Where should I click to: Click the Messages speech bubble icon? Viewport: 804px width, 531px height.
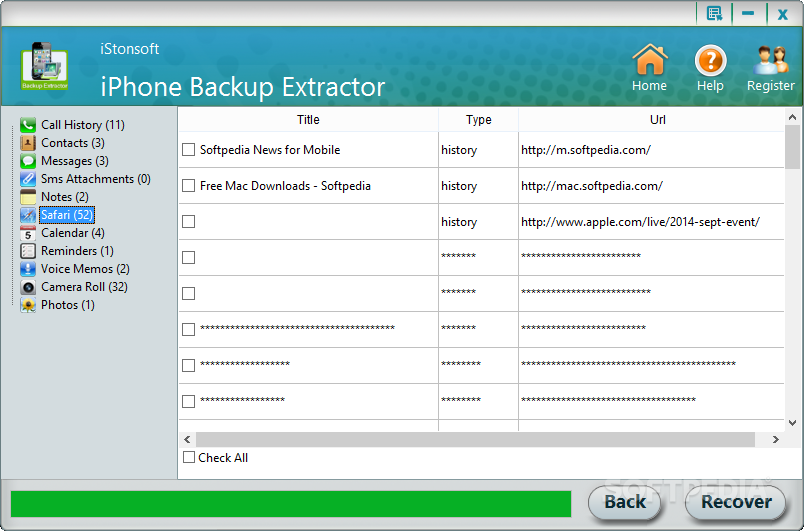click(28, 161)
